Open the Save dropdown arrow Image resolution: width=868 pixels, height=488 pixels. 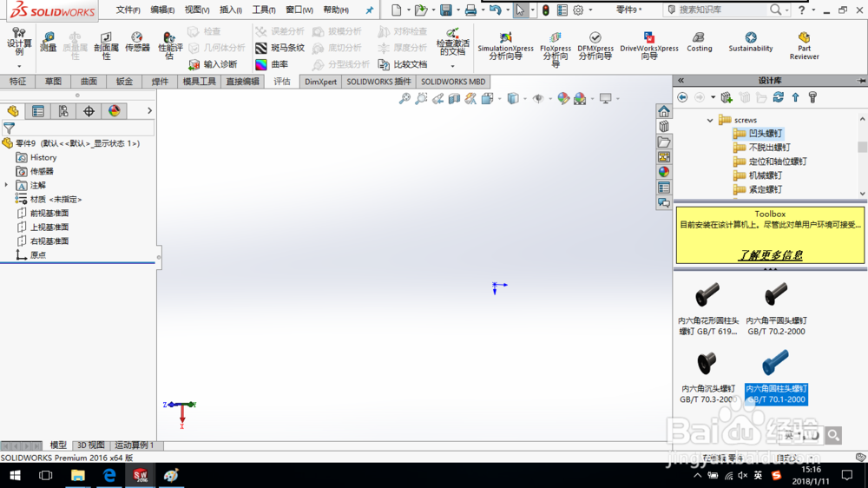pyautogui.click(x=457, y=10)
